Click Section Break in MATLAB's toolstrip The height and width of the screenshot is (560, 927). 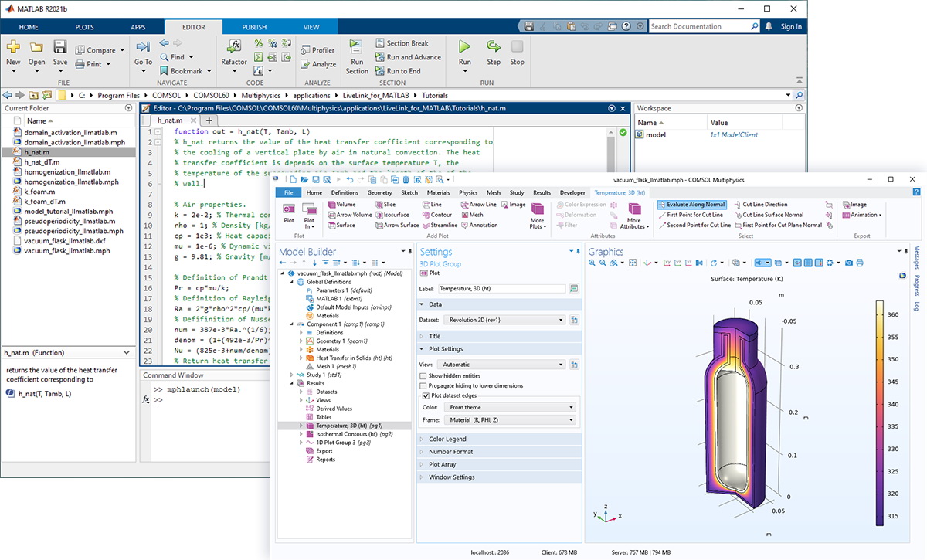402,43
